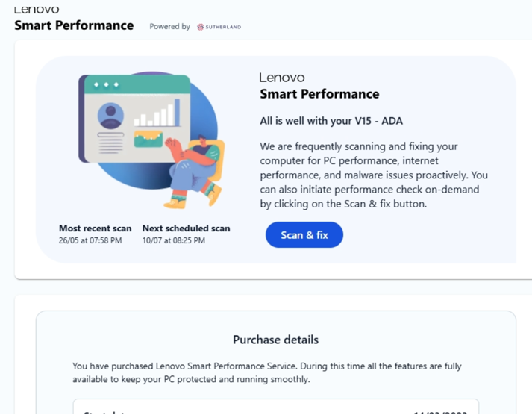Select the user avatar in the illustration

pyautogui.click(x=110, y=116)
